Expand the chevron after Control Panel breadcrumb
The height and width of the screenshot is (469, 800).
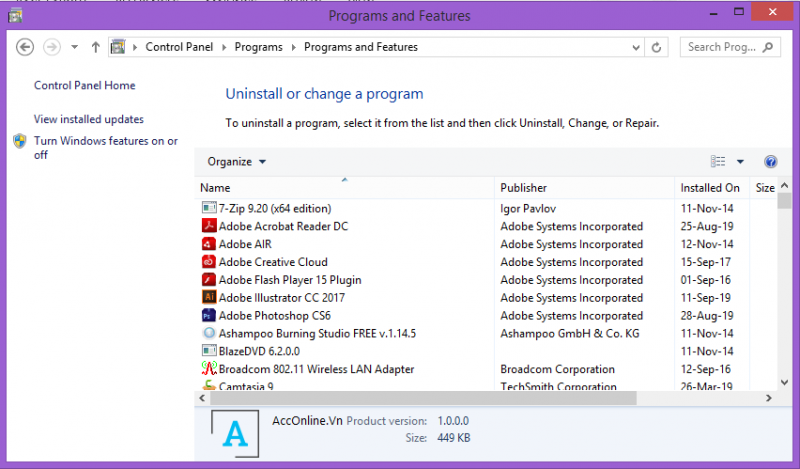point(224,47)
